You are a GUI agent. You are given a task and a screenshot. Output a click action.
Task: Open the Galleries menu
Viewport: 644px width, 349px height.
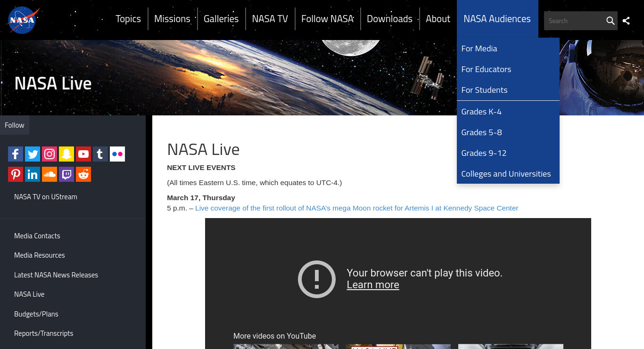click(x=221, y=19)
